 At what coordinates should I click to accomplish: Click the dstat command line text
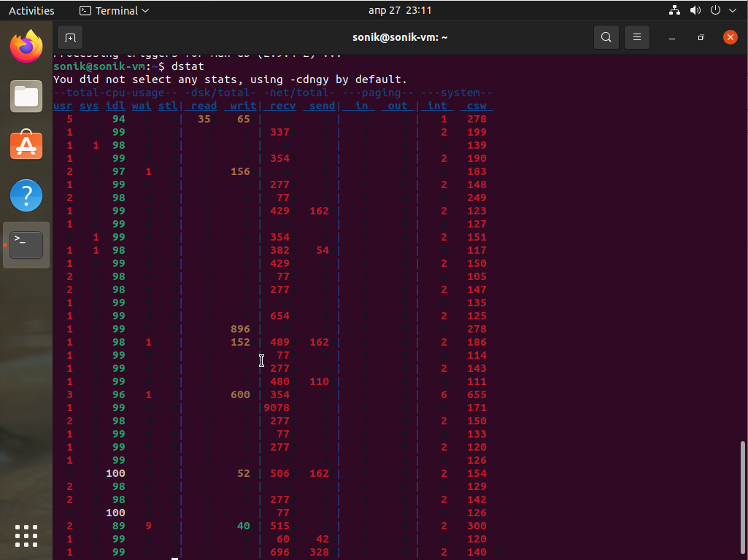(188, 66)
